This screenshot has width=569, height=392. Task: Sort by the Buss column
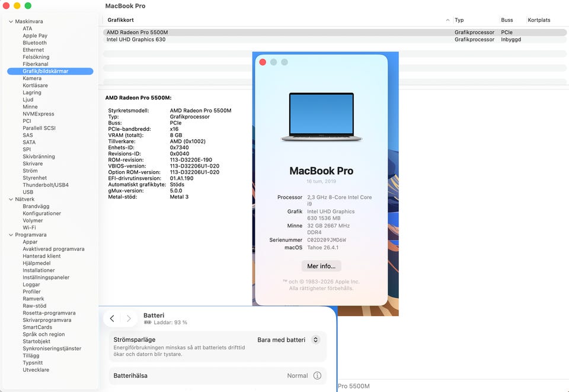tap(507, 20)
